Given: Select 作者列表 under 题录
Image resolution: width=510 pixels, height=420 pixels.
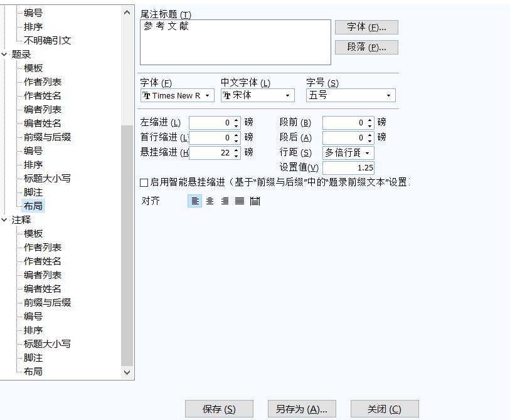Looking at the screenshot, I should click(x=43, y=81).
